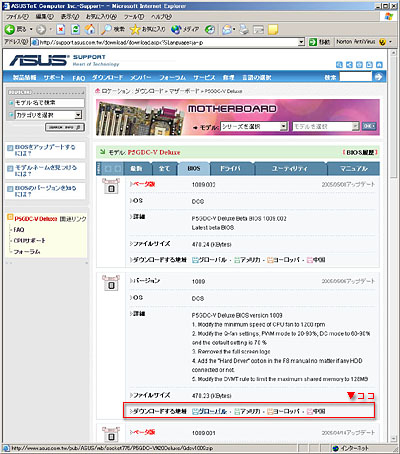Click the search go arrow icon
This screenshot has width=400, height=454.
pos(378,77)
